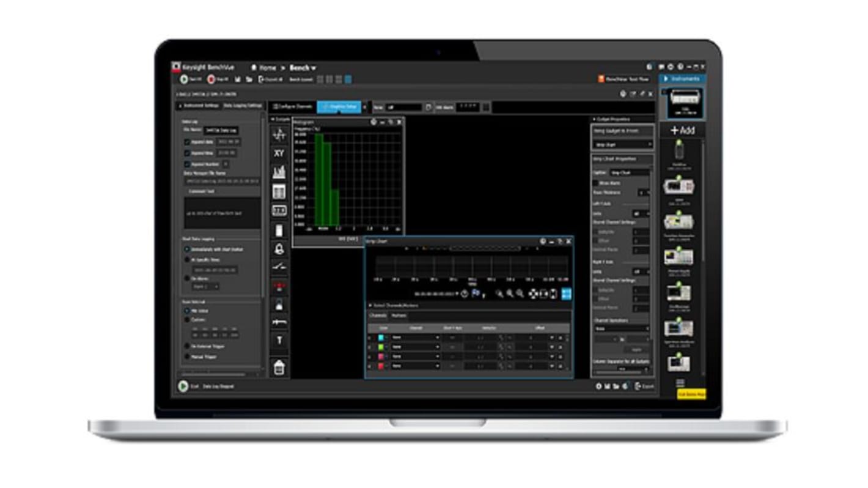The image size is (868, 488).
Task: Select the XY chart gadget icon
Action: 279,153
